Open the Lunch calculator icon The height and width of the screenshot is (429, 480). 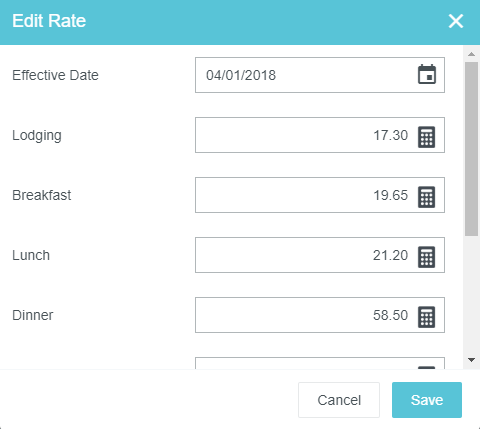pos(427,256)
